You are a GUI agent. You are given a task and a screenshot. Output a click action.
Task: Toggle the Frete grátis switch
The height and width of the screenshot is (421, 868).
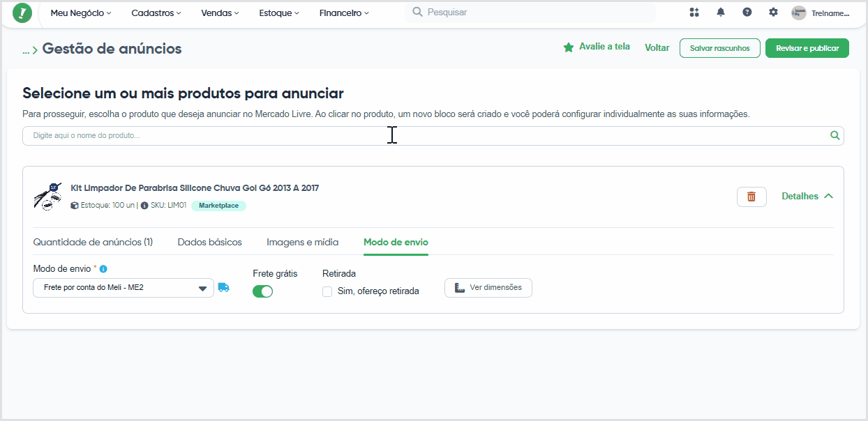(x=262, y=291)
